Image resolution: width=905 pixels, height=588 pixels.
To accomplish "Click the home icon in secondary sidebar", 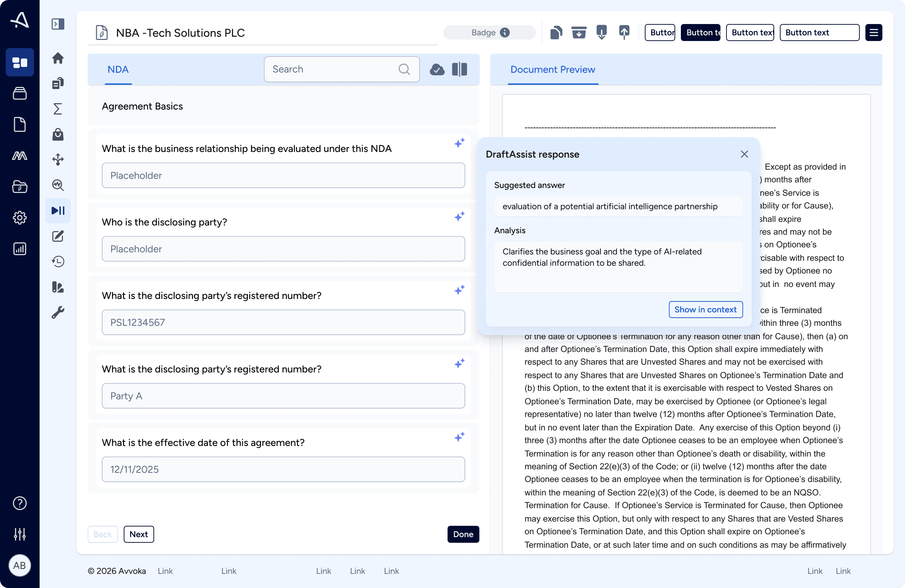I will [x=58, y=58].
